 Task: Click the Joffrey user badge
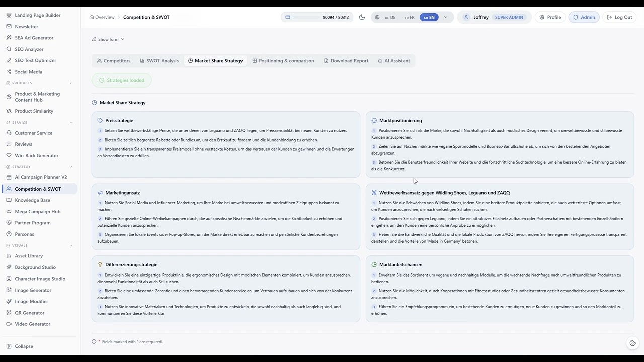coord(495,17)
